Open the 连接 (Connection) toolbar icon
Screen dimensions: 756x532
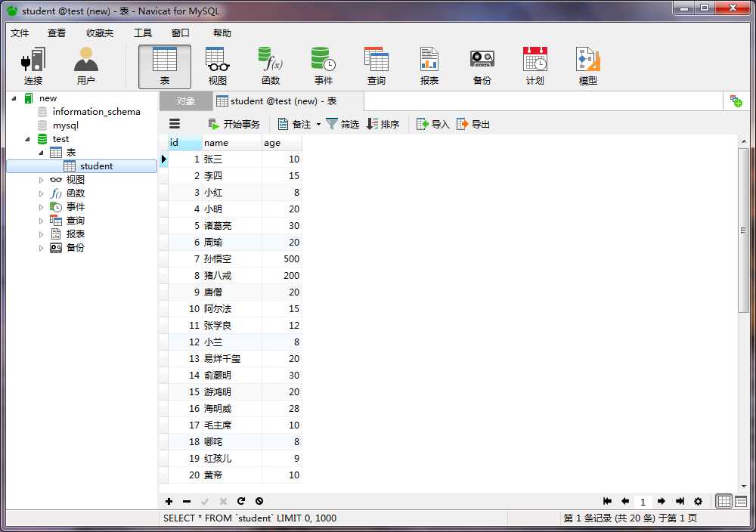click(x=33, y=66)
